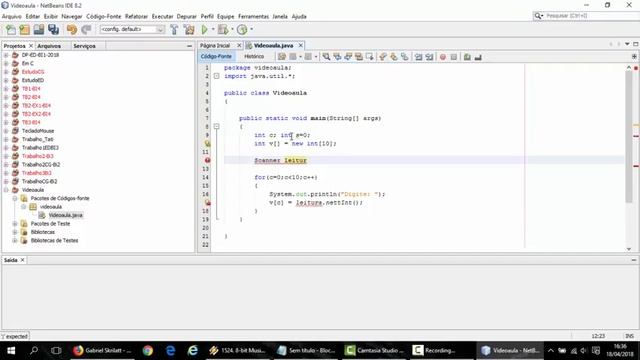This screenshot has height=360, width=640.
Task: Click the INS insert mode status indicator
Action: coord(629,336)
